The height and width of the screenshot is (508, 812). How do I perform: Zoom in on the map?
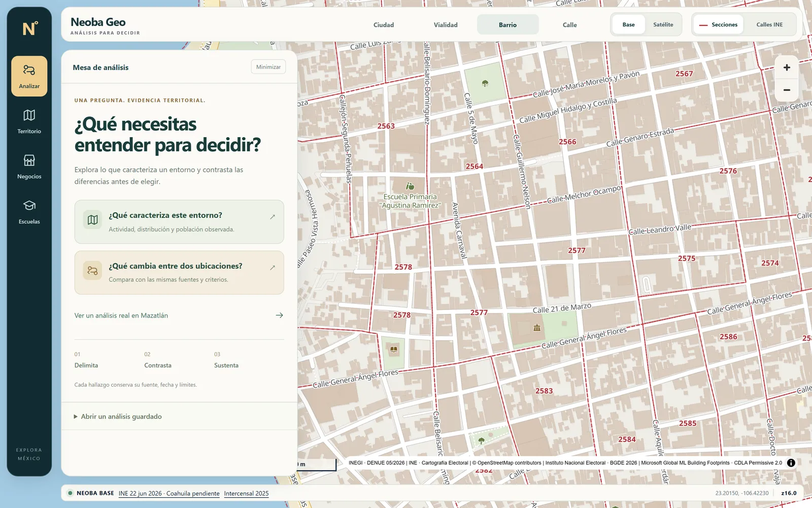point(787,68)
